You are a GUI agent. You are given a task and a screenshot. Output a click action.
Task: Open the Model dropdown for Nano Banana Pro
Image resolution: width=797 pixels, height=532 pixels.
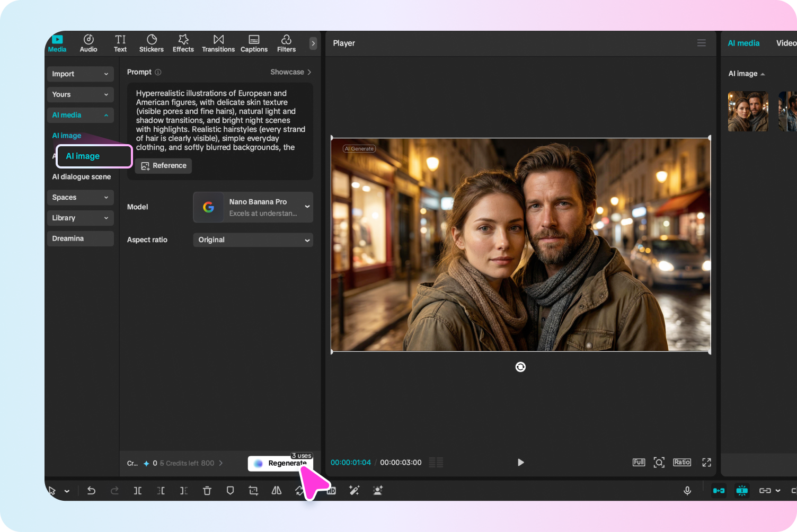click(x=253, y=207)
